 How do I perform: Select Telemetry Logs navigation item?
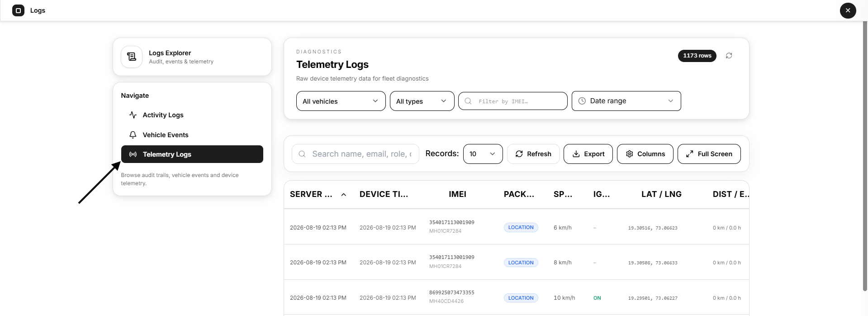click(x=192, y=154)
